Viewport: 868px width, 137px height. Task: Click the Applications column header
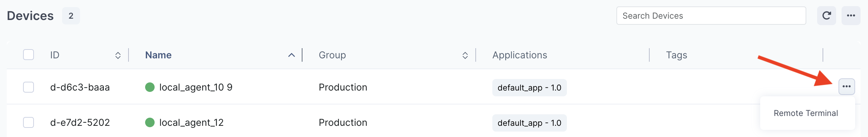pos(520,55)
